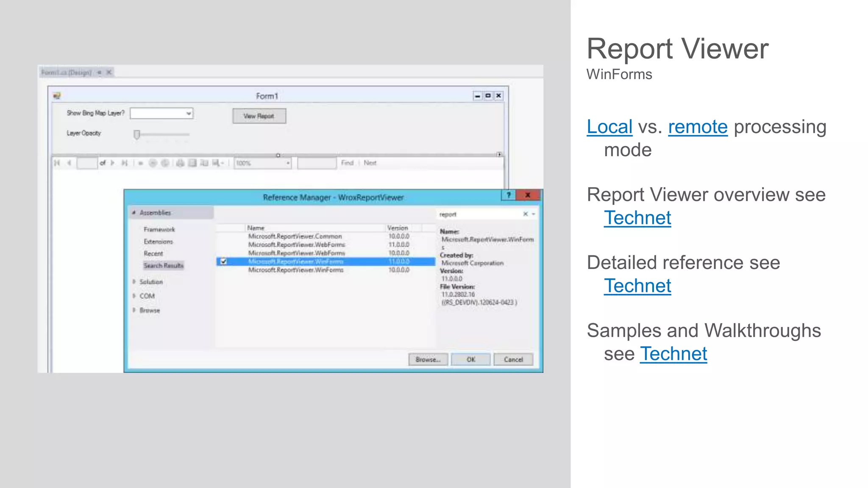Click file version 11.0.2802.16 text
Viewport: 868px width, 488px height.
pyautogui.click(x=458, y=294)
